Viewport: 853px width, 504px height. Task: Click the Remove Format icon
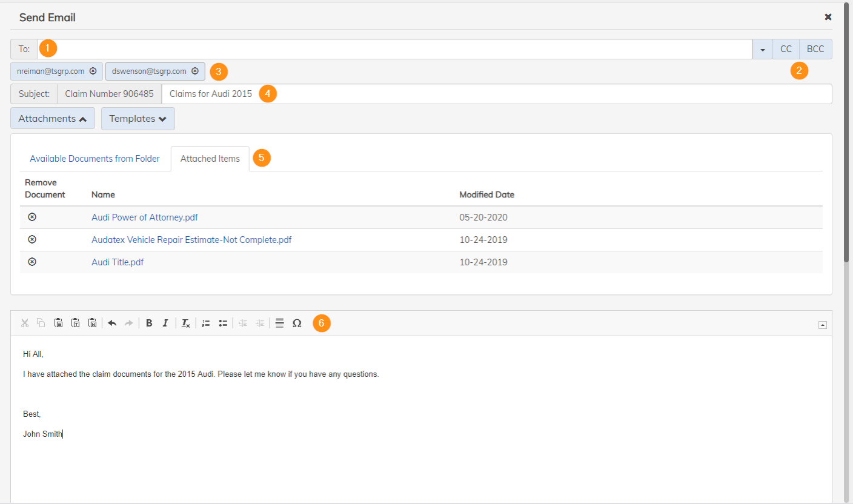click(x=186, y=323)
